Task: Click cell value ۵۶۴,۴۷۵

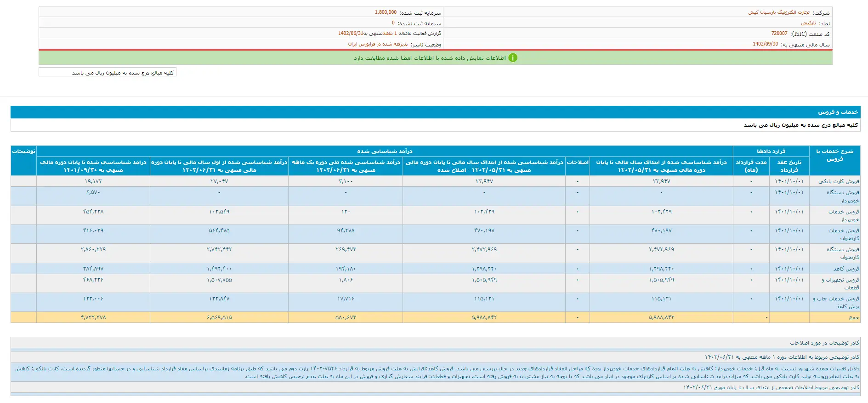Action: (219, 230)
